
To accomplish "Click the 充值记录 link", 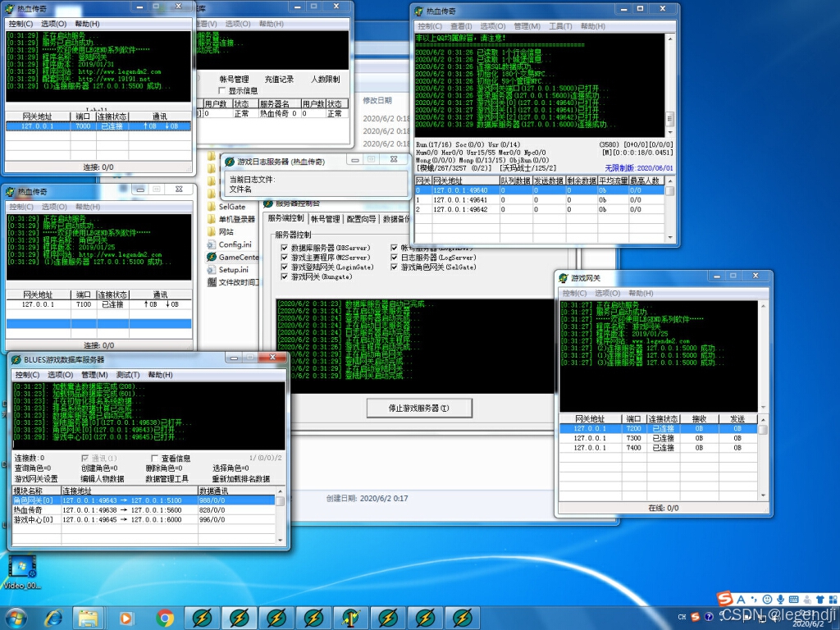I will tap(279, 79).
